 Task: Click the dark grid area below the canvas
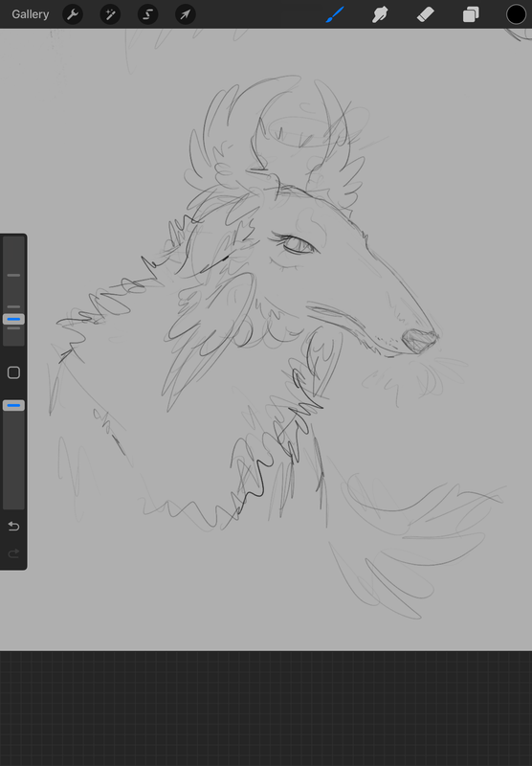(x=266, y=709)
